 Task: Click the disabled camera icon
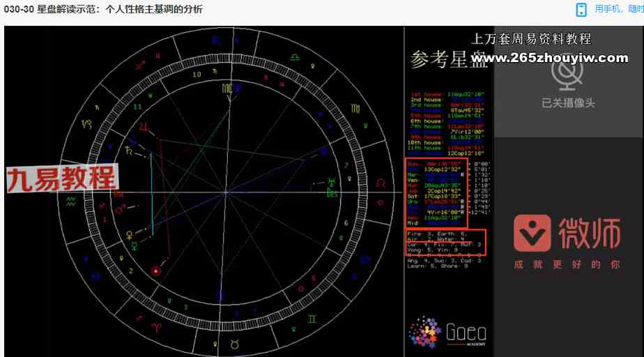pos(567,72)
